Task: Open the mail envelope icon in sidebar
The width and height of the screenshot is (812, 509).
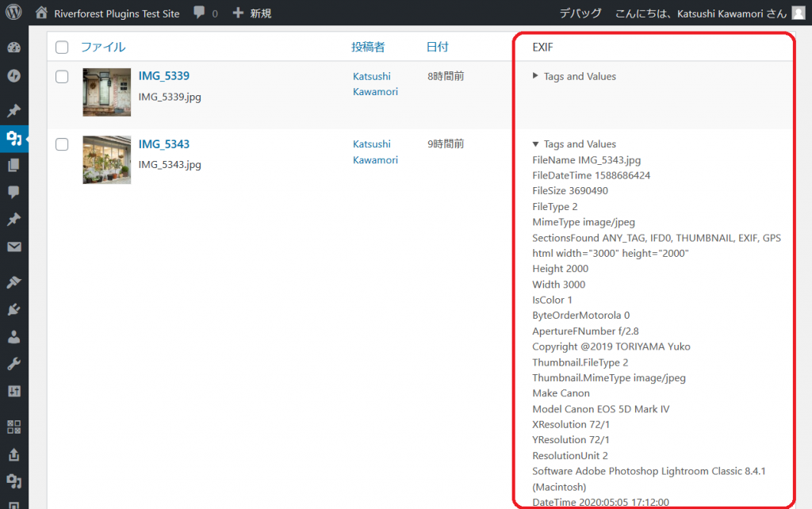Action: [x=13, y=247]
